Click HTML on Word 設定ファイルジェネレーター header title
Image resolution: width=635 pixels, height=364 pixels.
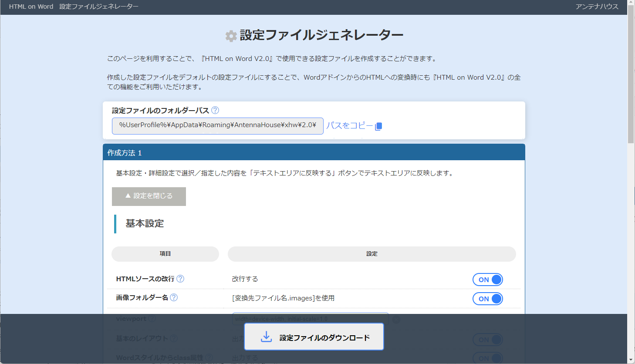coord(74,7)
